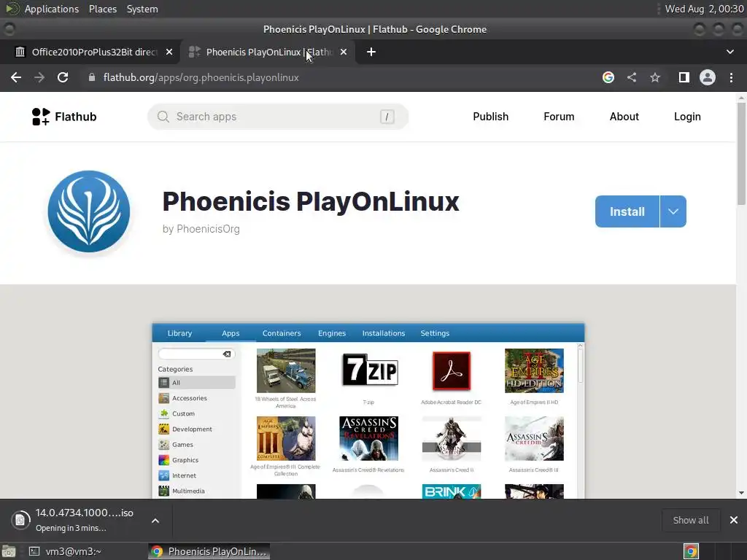This screenshot has width=747, height=560.
Task: Click the 14.0.4734.1000....iso download item
Action: [x=85, y=520]
